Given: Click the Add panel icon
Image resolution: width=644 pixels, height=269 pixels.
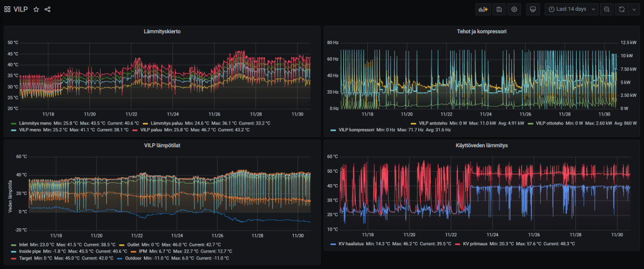Looking at the screenshot, I should (x=483, y=9).
